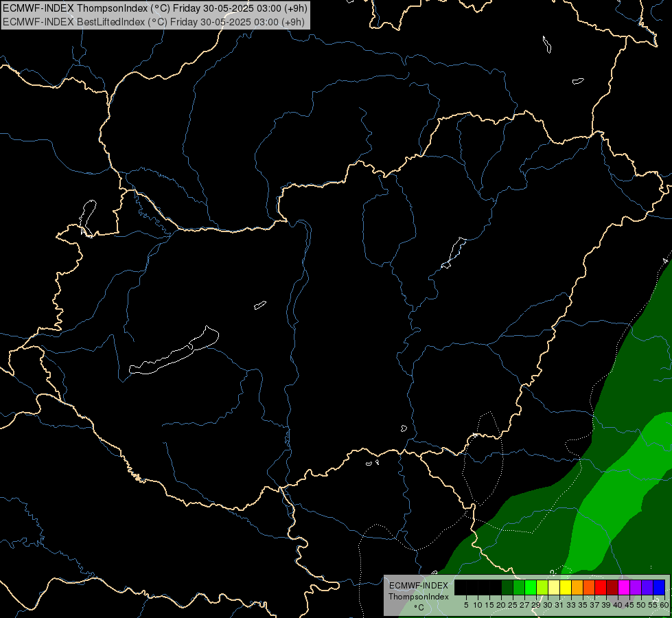Click the bright yellow 31-33 legend swatch
The width and height of the screenshot is (672, 618).
click(x=566, y=587)
